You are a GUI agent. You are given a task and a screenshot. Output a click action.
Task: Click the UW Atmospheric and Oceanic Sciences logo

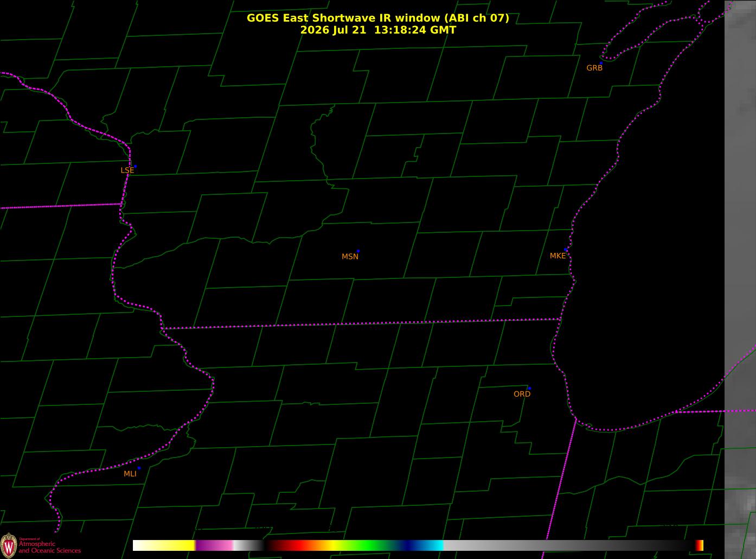41,544
